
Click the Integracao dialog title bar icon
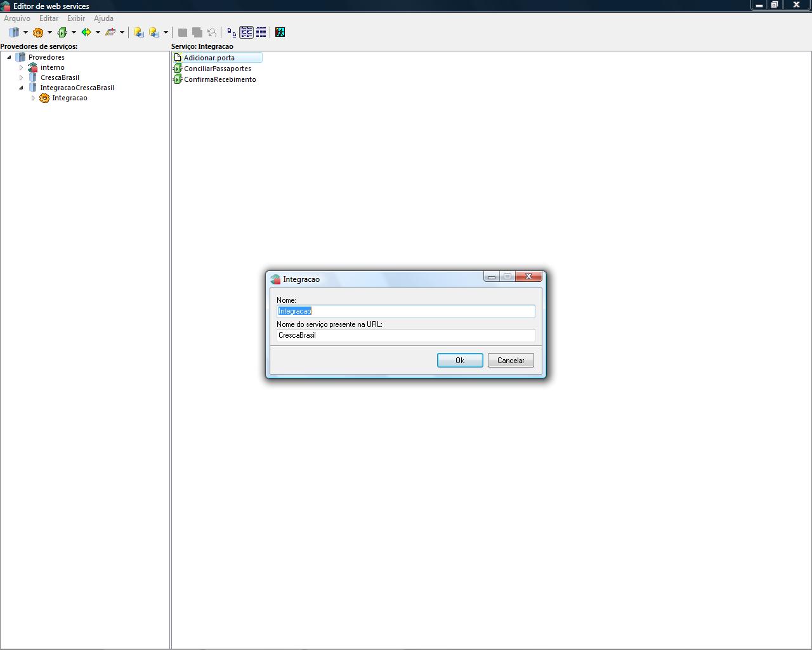275,279
